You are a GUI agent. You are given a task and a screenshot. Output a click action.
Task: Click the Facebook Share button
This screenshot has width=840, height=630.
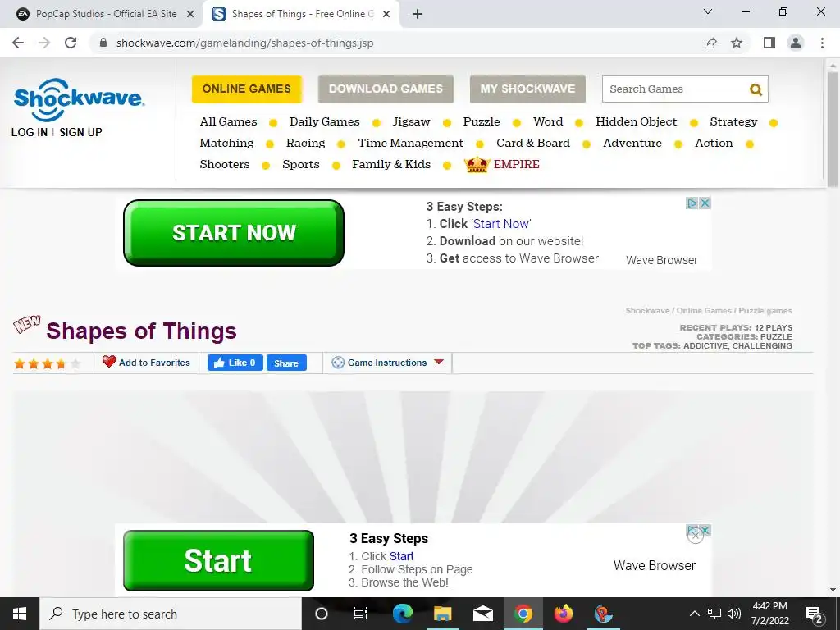point(286,363)
